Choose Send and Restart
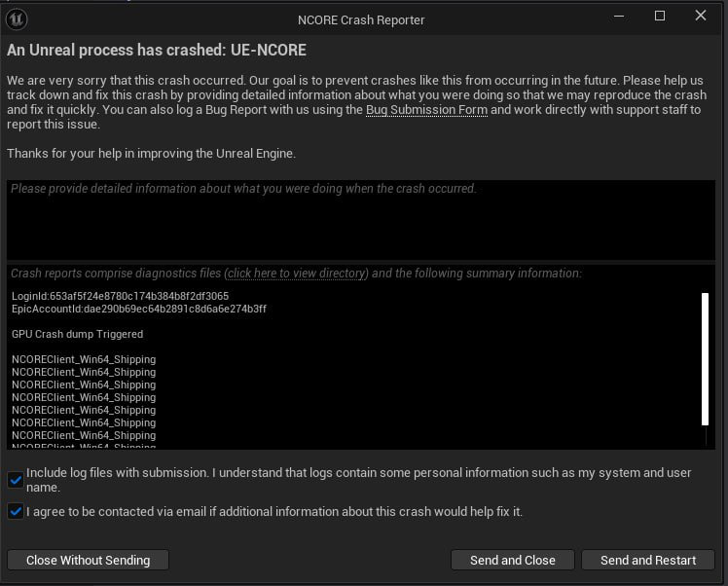Viewport: 728px width, 586px height. (x=648, y=560)
